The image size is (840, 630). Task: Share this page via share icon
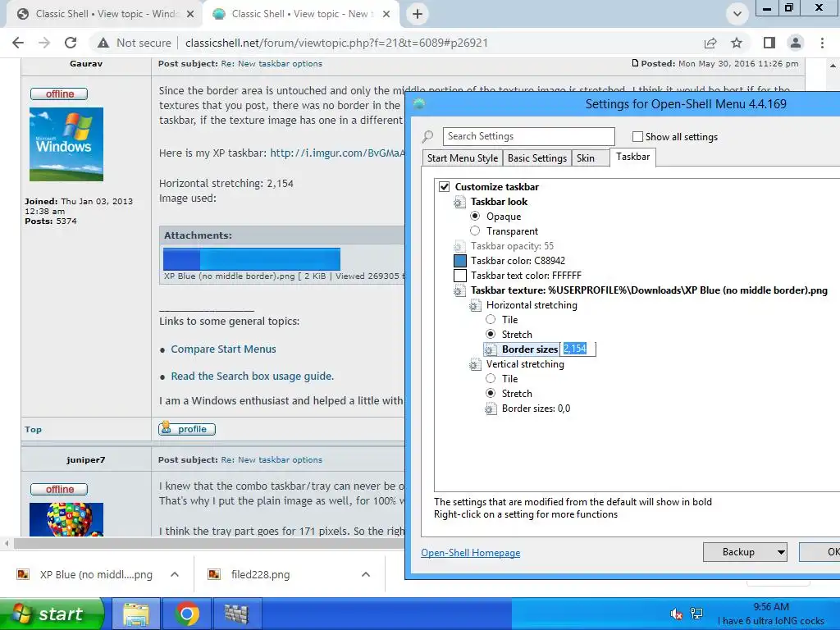coord(710,43)
